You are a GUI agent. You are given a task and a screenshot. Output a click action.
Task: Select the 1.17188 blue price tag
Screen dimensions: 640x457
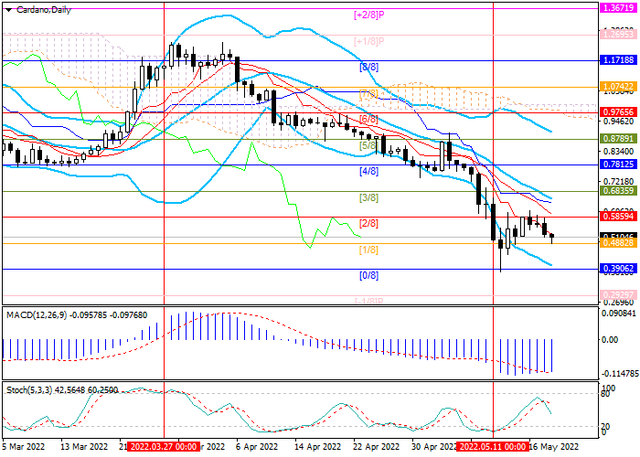click(619, 61)
